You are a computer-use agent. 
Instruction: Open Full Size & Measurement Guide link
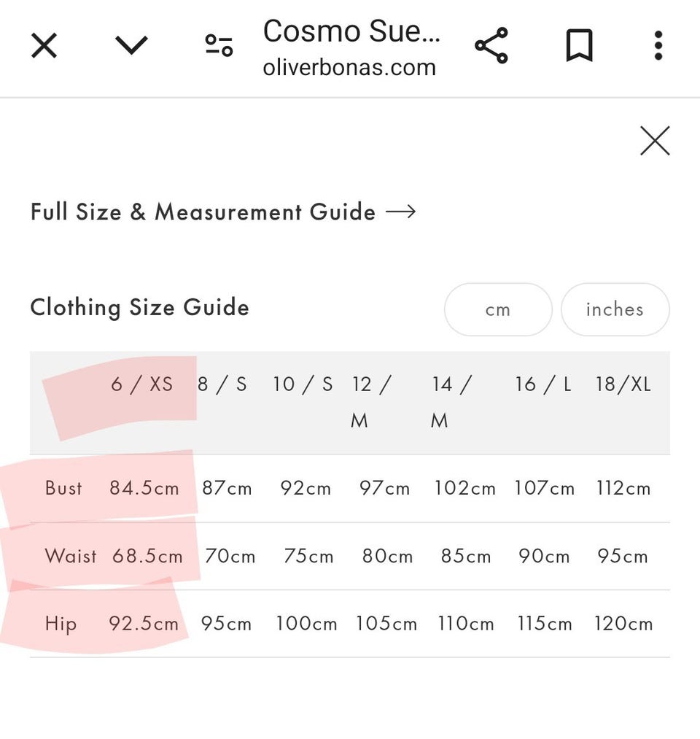coord(203,212)
